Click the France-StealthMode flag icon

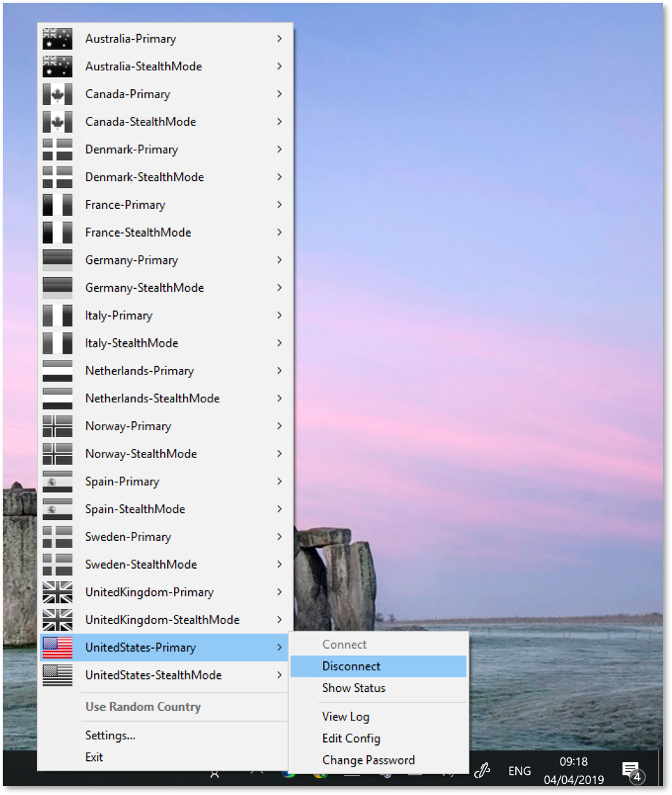click(57, 233)
